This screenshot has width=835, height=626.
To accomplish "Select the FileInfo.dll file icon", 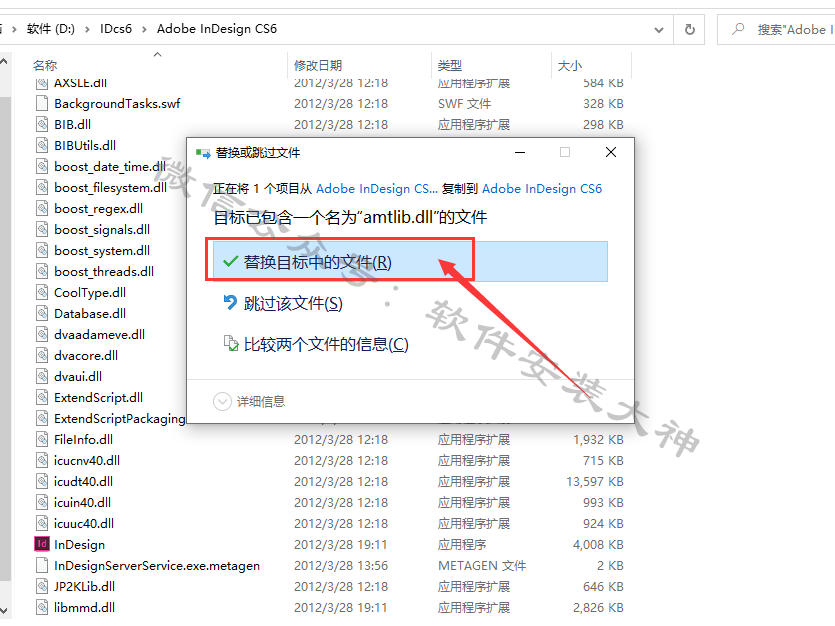I will [x=42, y=440].
